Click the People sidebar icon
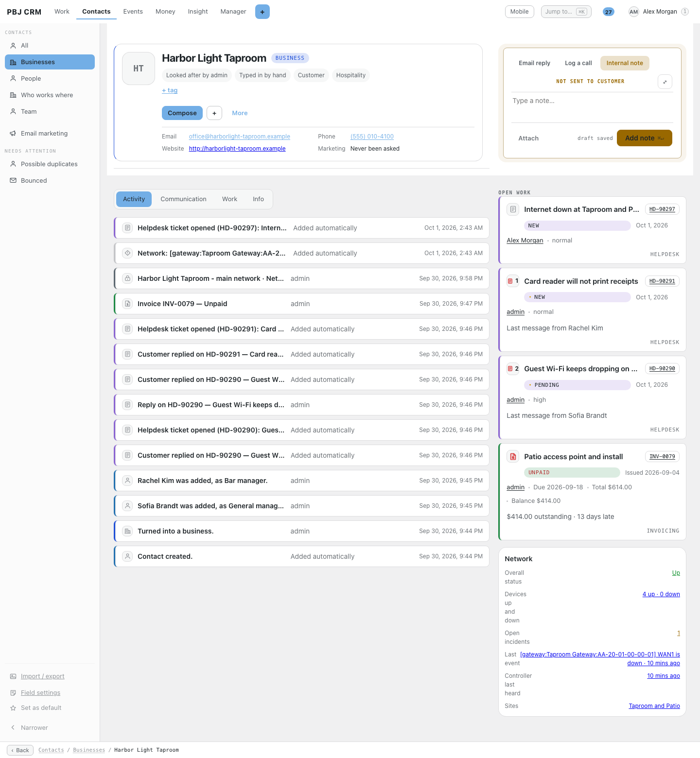 tap(13, 79)
